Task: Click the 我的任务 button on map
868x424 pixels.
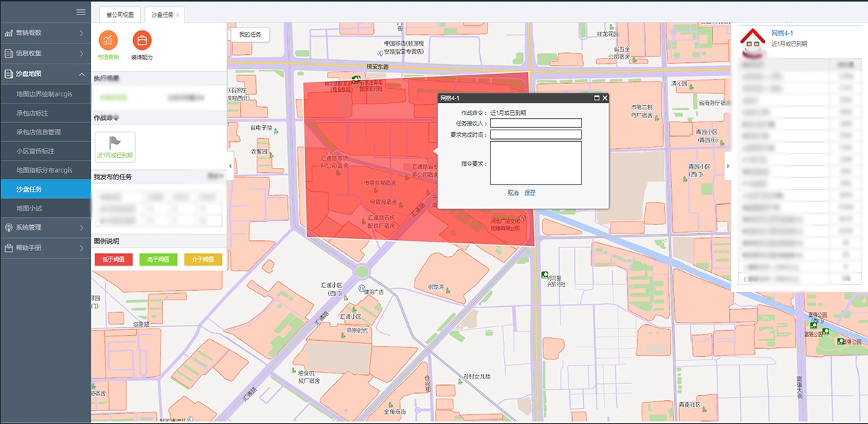Action: (x=250, y=35)
